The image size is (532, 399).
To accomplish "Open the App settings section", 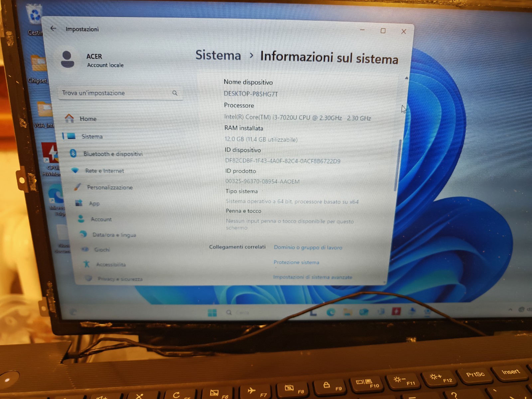I will pyautogui.click(x=94, y=203).
